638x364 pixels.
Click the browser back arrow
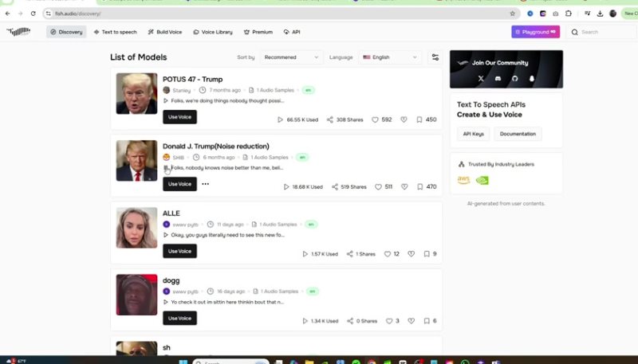[8, 14]
